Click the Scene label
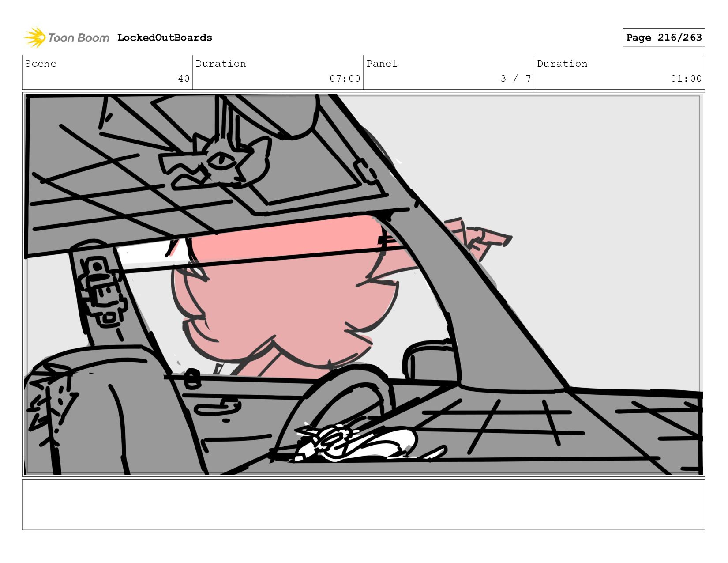This screenshot has height=563, width=728. coord(41,64)
